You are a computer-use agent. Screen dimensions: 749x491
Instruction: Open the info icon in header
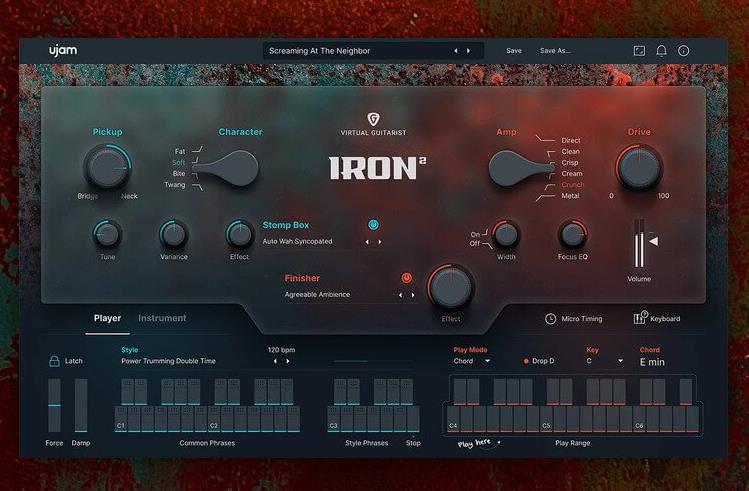684,50
